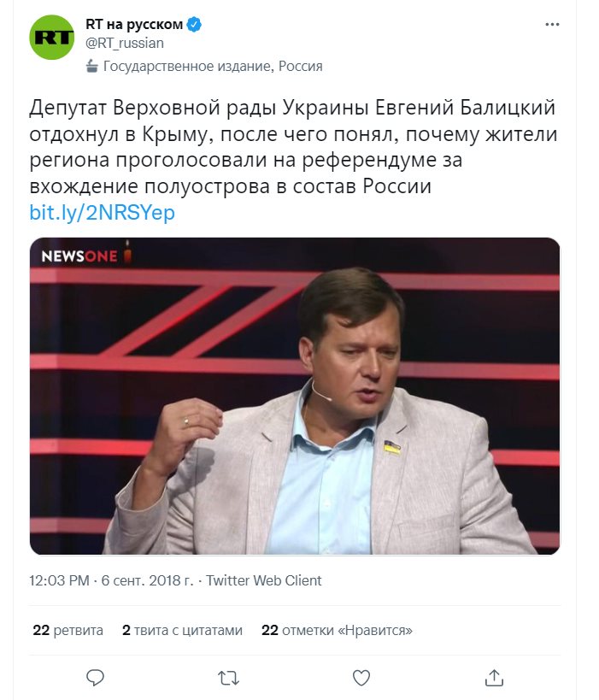This screenshot has width=599, height=700.
Task: Click the 6 сент. 2018 г. date
Action: click(x=148, y=580)
